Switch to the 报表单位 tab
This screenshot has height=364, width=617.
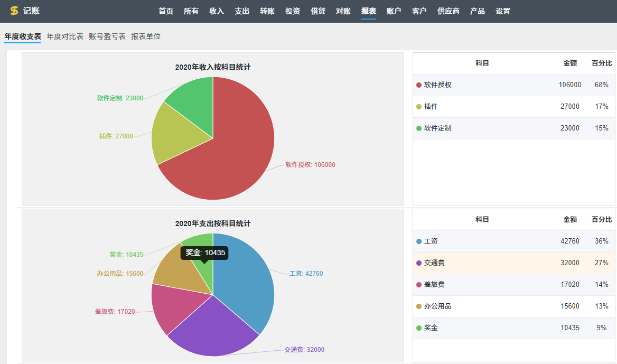click(146, 36)
